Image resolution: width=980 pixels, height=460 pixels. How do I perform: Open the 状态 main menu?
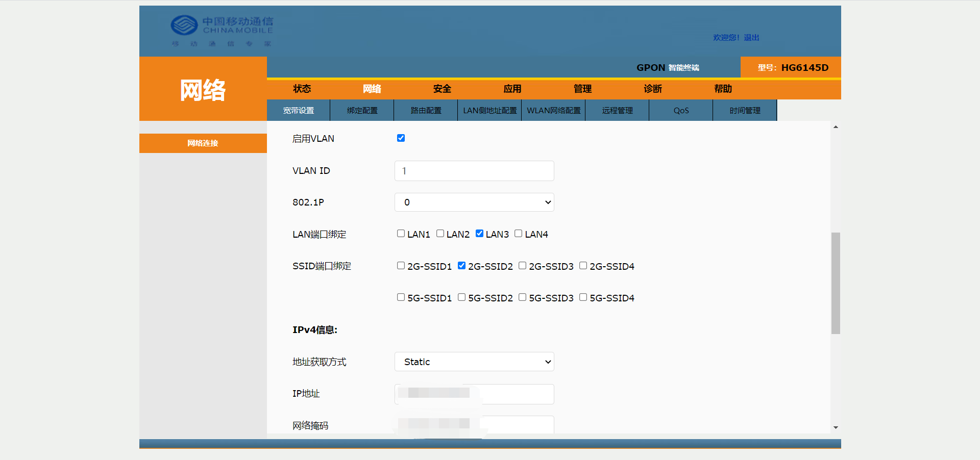coord(302,89)
